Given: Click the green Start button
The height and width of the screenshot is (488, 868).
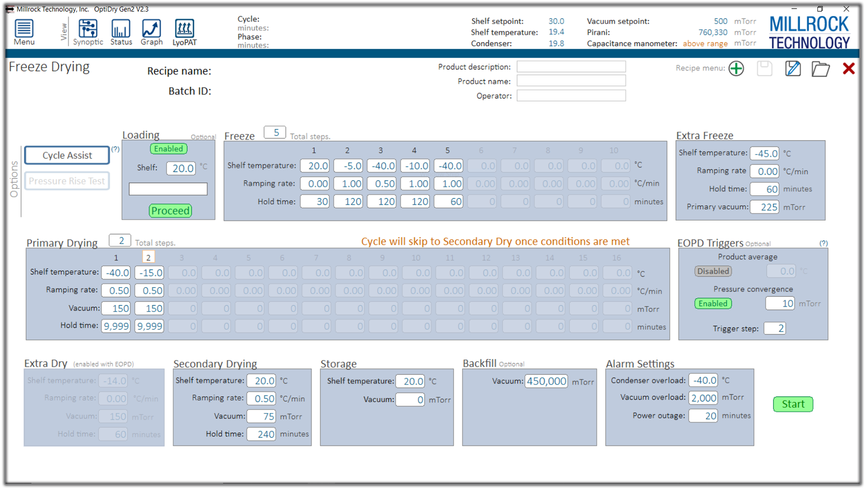Looking at the screenshot, I should point(793,404).
